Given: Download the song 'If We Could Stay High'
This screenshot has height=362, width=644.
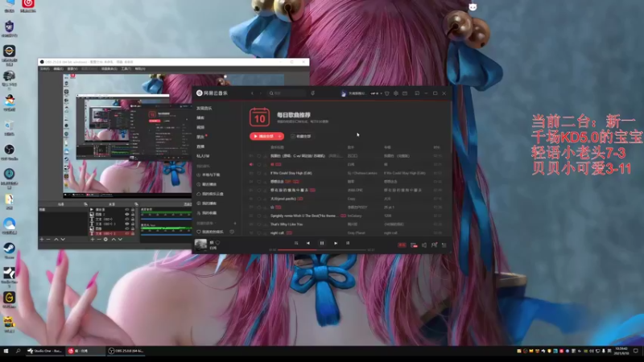Looking at the screenshot, I should [265, 173].
